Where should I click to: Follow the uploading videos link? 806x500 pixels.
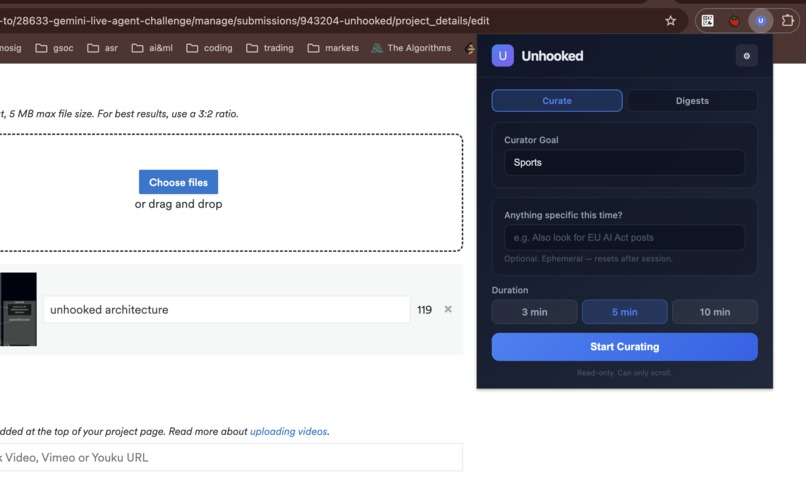288,432
